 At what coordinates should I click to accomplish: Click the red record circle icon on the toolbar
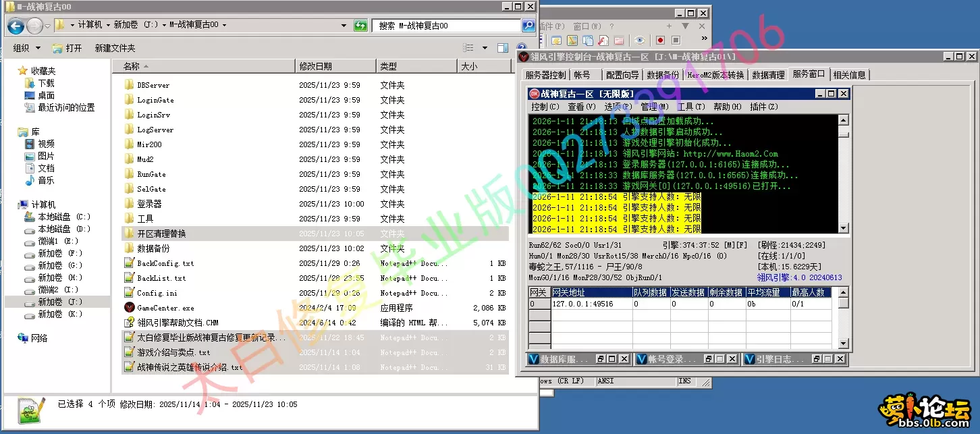pos(660,40)
